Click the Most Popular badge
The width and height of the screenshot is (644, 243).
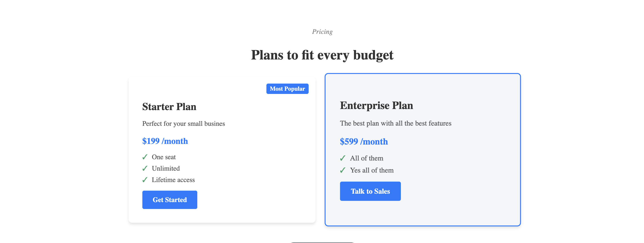[x=287, y=89]
